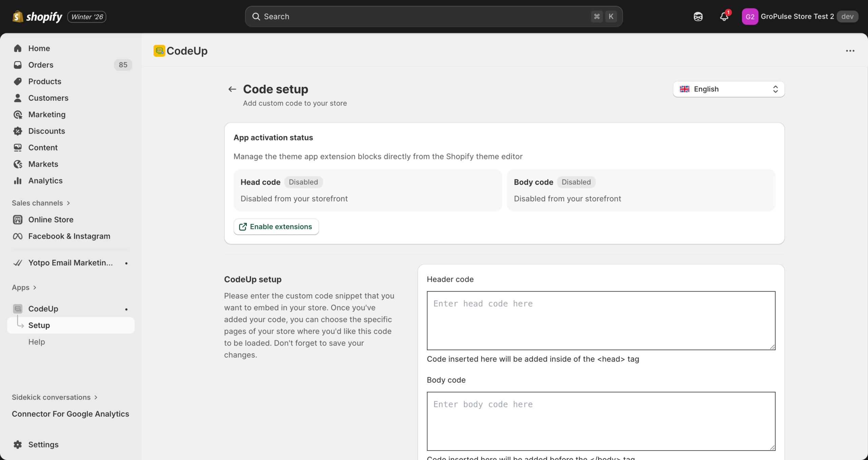The width and height of the screenshot is (868, 460).
Task: Open the Sidekick assistant icon
Action: pos(697,16)
